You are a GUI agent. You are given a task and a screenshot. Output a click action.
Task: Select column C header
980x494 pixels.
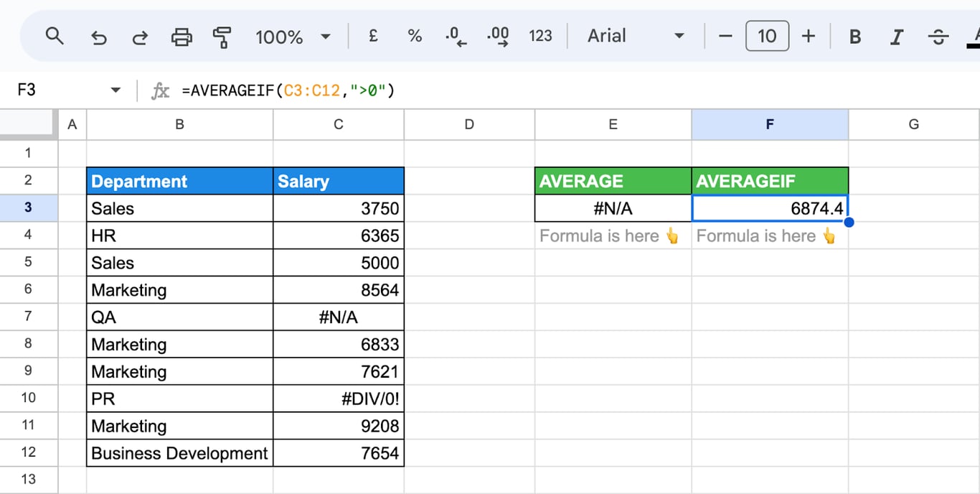tap(339, 124)
